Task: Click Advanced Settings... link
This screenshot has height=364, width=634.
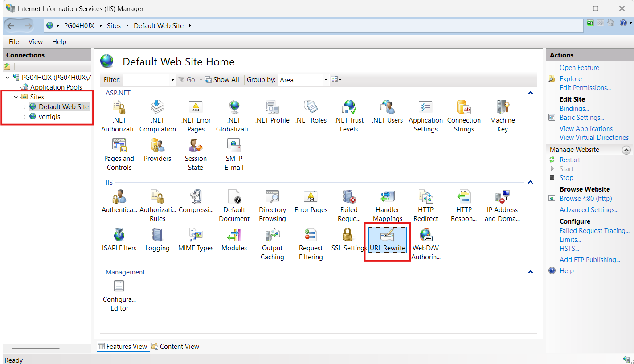Action: [589, 210]
